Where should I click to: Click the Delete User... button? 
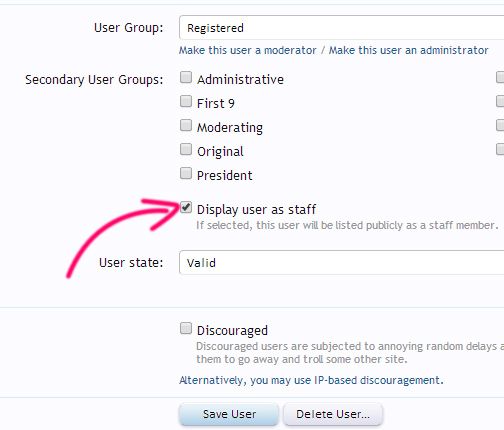333,414
